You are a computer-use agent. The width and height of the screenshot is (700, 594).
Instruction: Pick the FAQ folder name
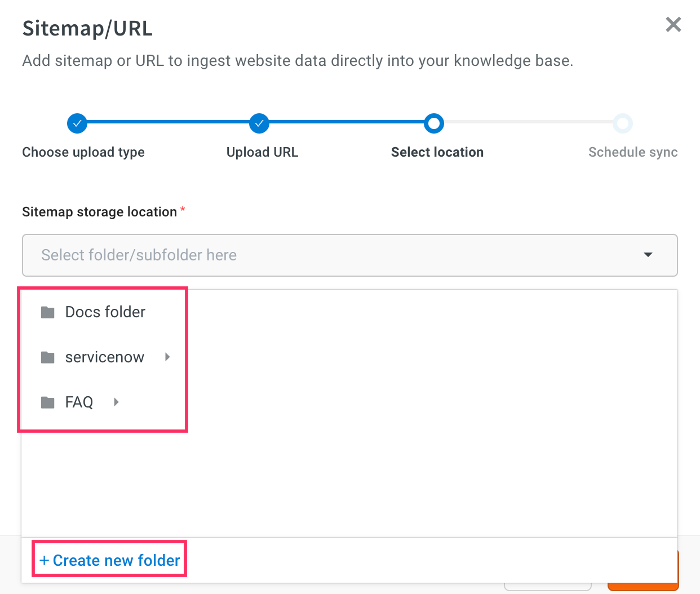[x=79, y=402]
